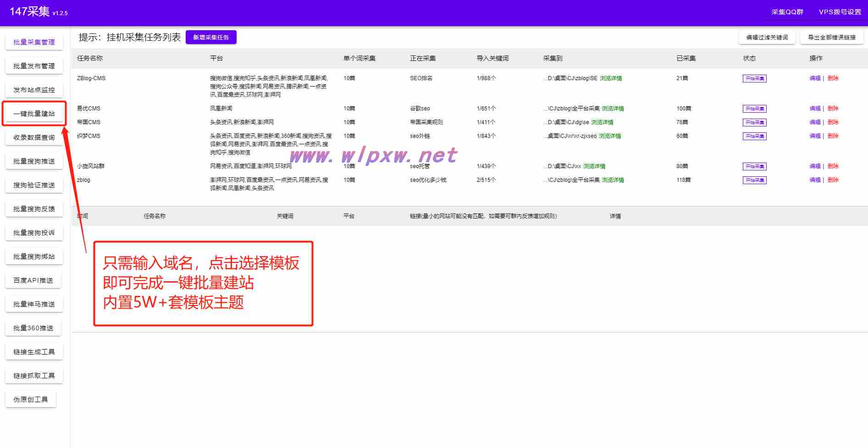Start collection for 易优CMS task
868x448 pixels.
pyautogui.click(x=754, y=109)
